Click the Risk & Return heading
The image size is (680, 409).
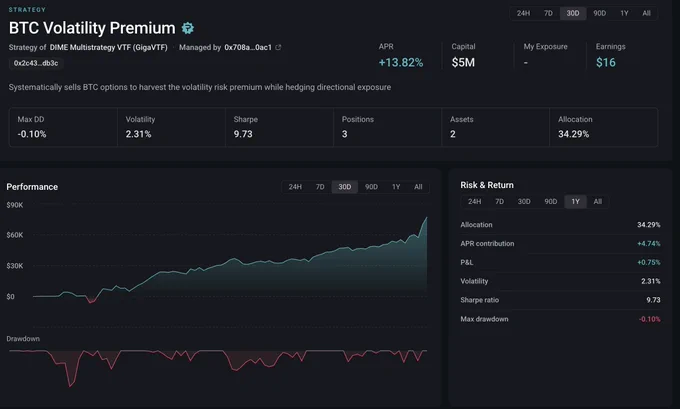click(487, 185)
